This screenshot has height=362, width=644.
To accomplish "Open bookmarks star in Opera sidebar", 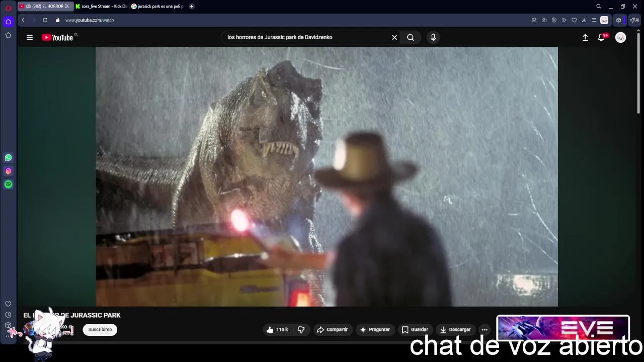I will (8, 35).
